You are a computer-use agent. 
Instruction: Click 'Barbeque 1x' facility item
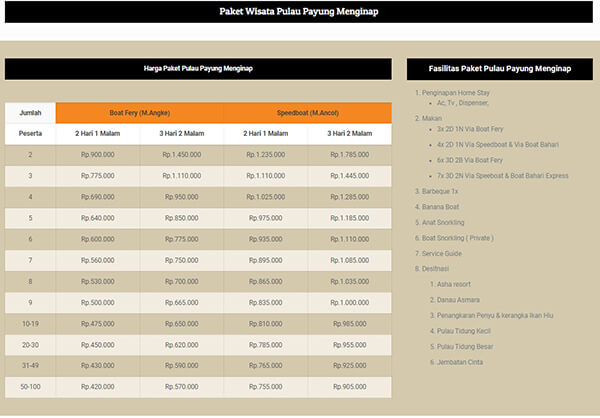click(440, 191)
